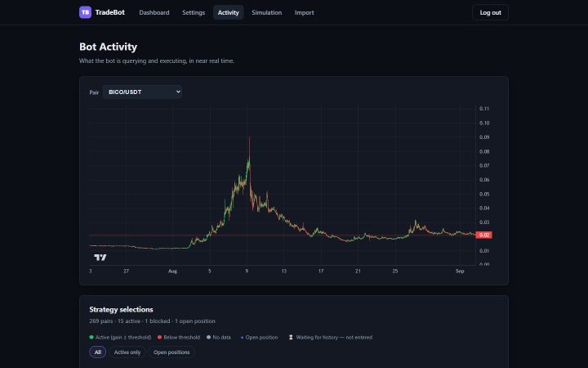This screenshot has height=368, width=588.
Task: Click the 0.05 price axis label
Action: click(484, 194)
